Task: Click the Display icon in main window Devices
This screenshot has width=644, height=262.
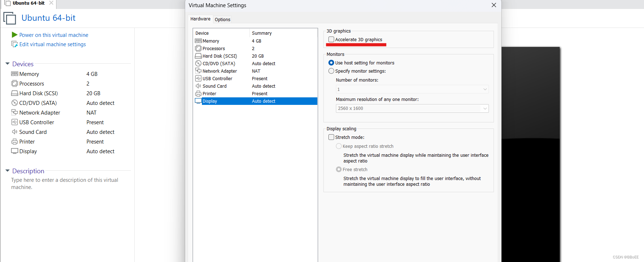Action: click(x=15, y=151)
